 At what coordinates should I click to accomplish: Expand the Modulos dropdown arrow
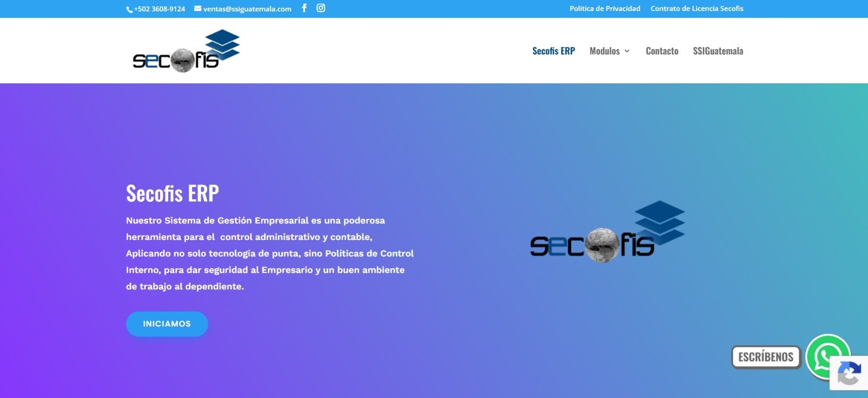tap(627, 51)
